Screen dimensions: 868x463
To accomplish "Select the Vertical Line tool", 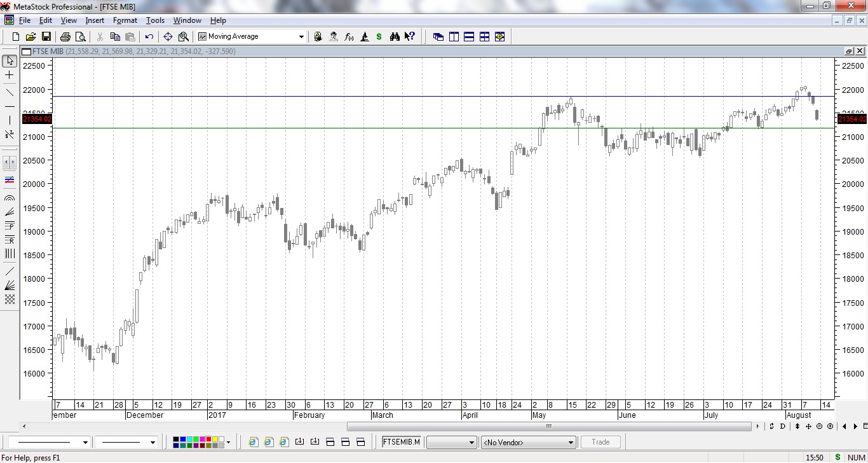I will [x=10, y=120].
